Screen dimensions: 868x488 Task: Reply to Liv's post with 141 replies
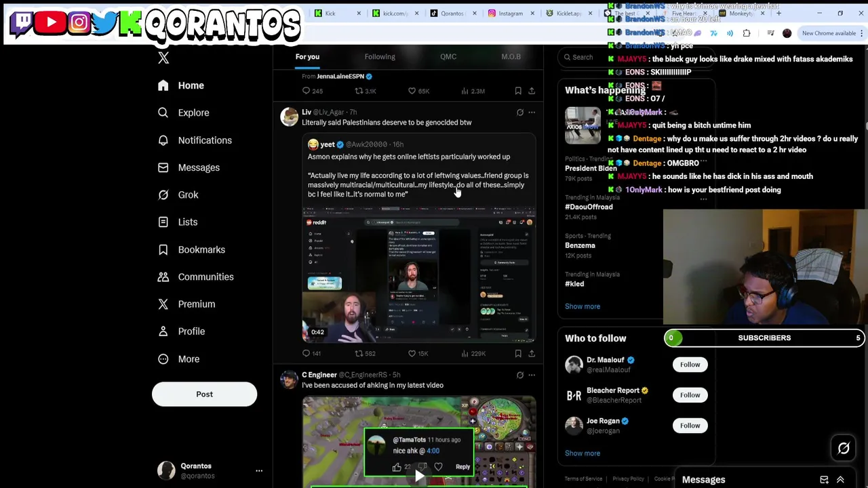click(x=312, y=353)
